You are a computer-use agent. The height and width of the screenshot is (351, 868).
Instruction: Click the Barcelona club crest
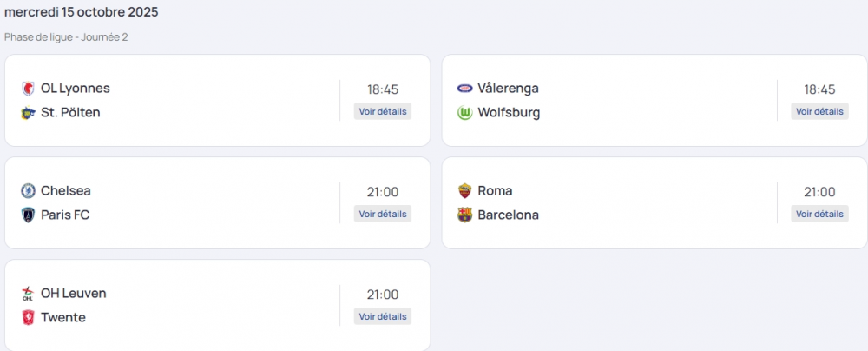(x=464, y=215)
